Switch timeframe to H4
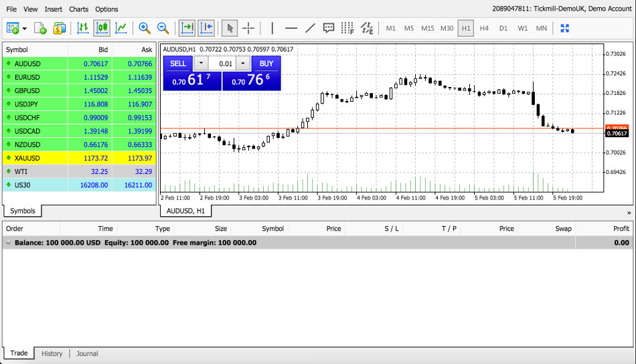Viewport: 636px width, 364px height. coord(484,28)
